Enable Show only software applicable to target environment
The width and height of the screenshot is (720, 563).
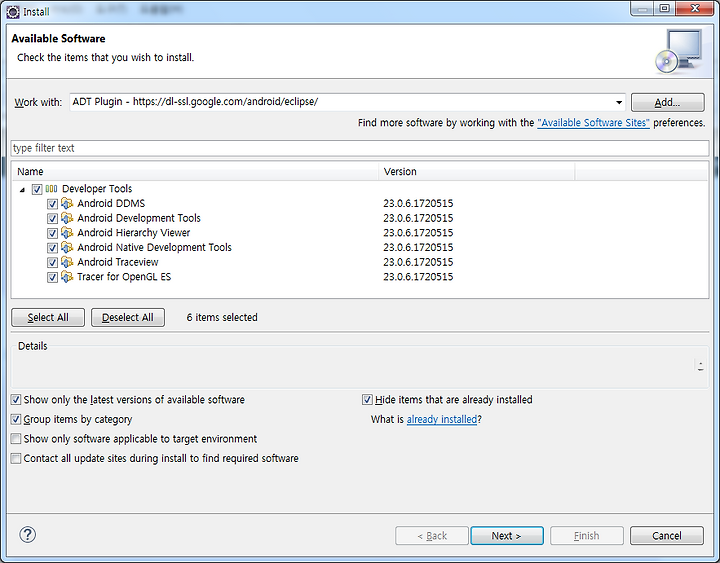16,439
